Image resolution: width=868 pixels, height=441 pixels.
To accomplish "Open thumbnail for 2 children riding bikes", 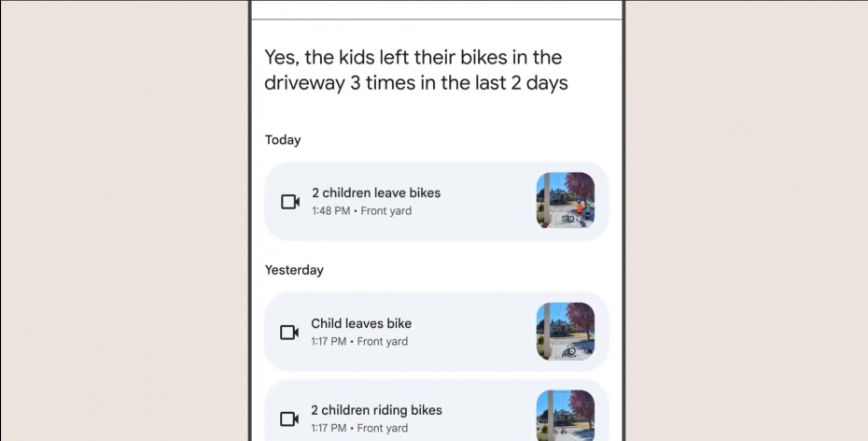I will (566, 416).
